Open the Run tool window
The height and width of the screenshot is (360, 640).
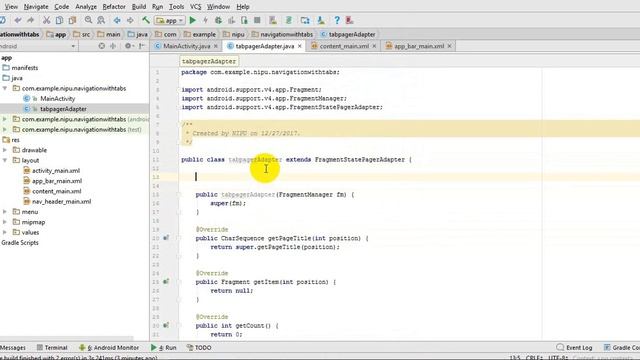(x=163, y=347)
